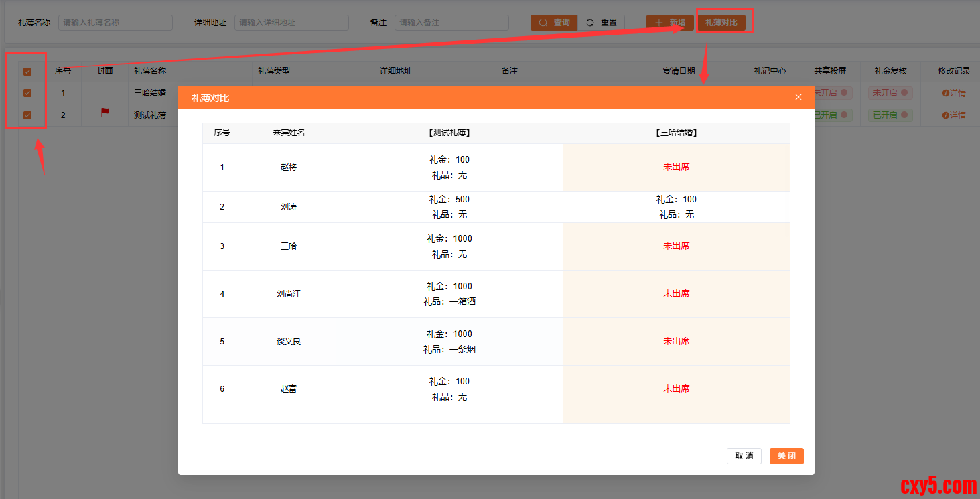This screenshot has width=980, height=499.
Task: Uncheck the checkbox for row 2 测试礼薄
Action: coord(27,115)
